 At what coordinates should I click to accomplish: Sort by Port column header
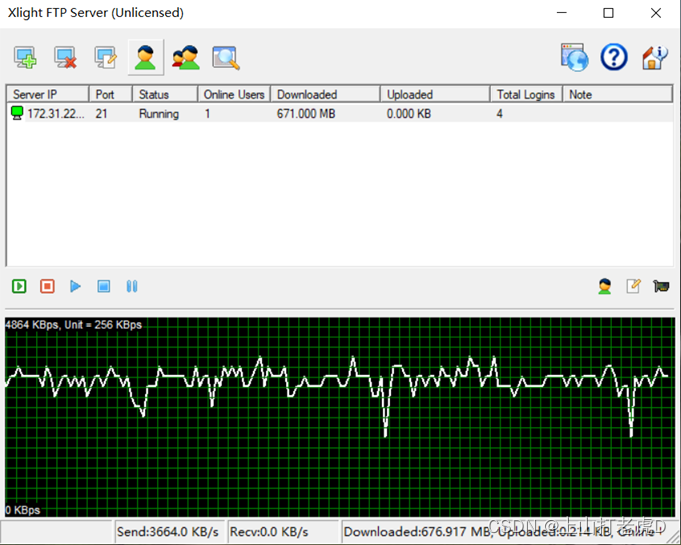point(110,94)
